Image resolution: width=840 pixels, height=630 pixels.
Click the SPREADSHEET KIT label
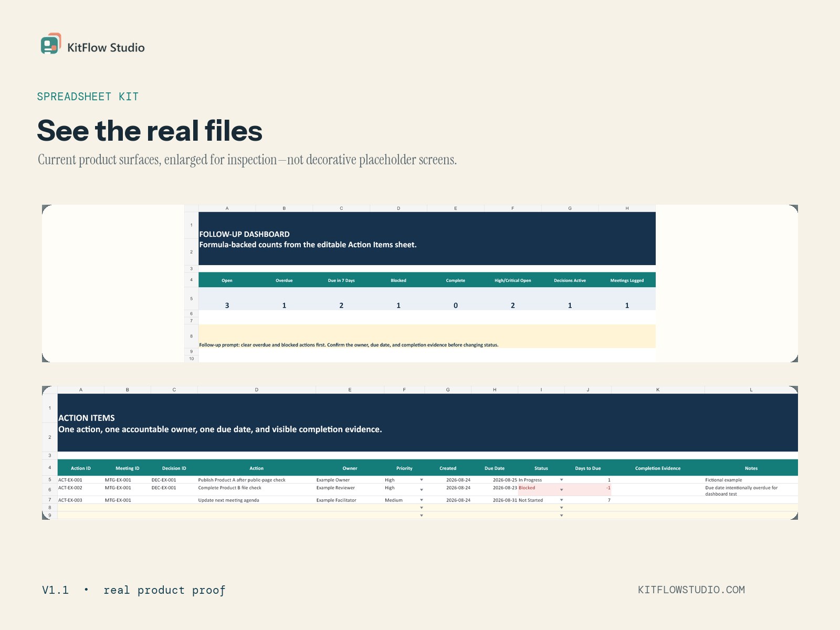tap(88, 97)
